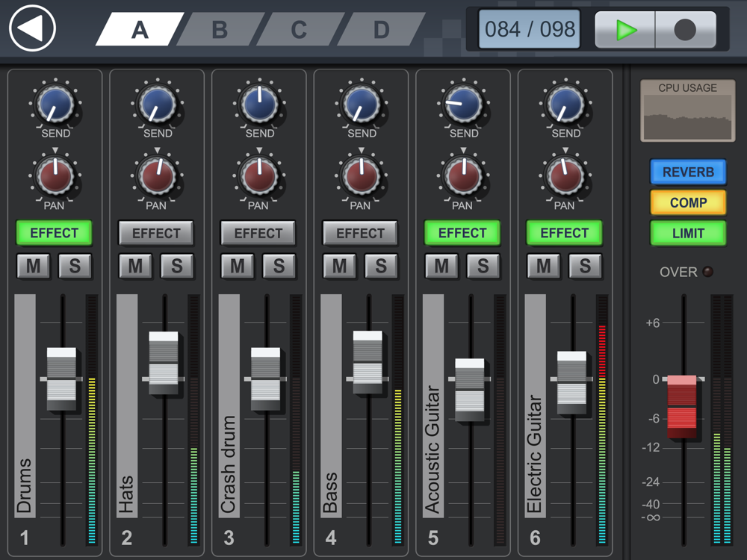The width and height of the screenshot is (747, 560).
Task: Click the Hats channel PAN knob
Action: point(156,176)
